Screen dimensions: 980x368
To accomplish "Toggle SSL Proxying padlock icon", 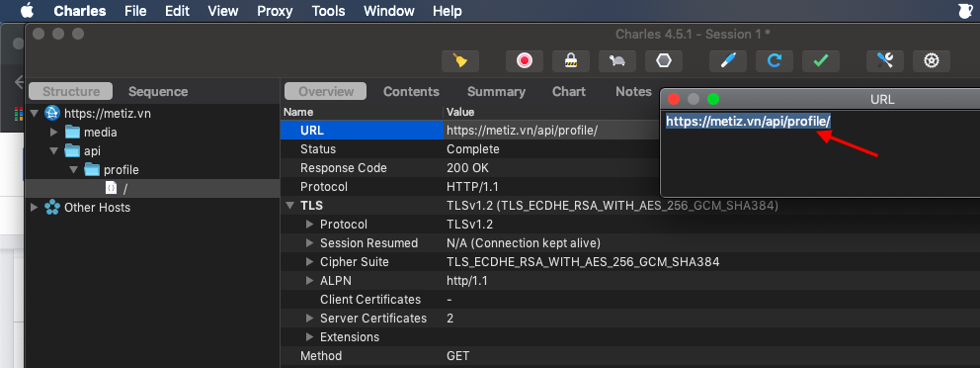I will [x=571, y=60].
